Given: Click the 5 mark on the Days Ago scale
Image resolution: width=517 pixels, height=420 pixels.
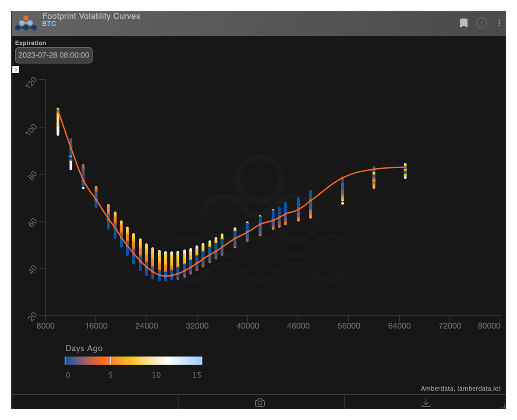Looking at the screenshot, I should tap(110, 375).
